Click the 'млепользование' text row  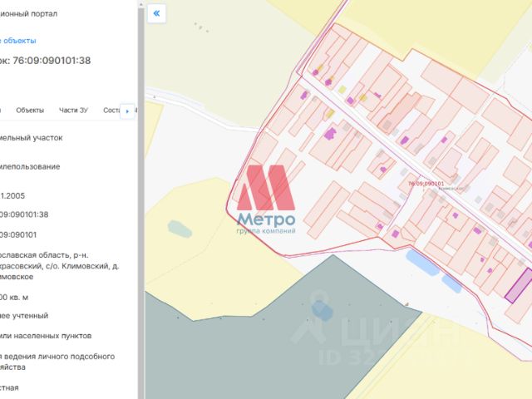30,167
